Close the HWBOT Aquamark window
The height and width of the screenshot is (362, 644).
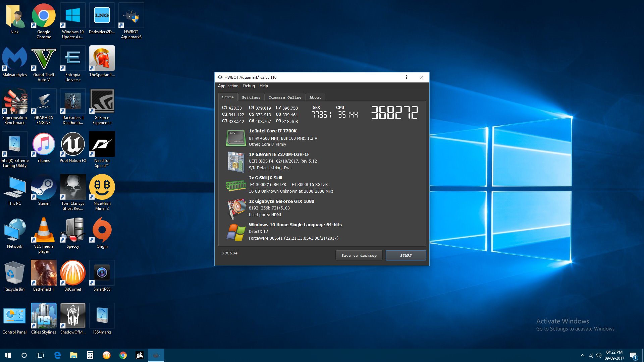coord(422,77)
